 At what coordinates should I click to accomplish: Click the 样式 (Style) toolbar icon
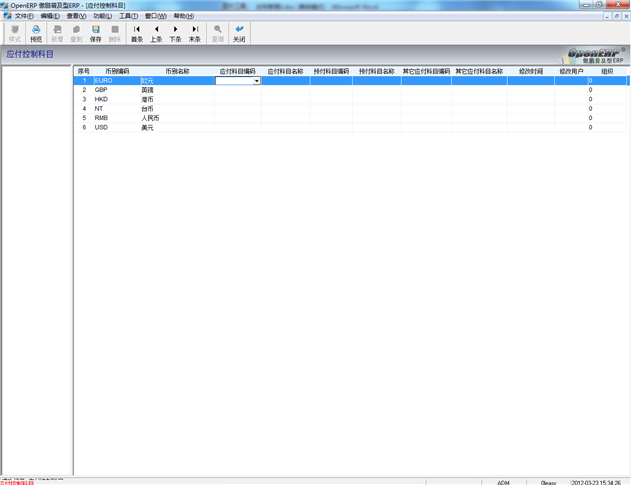(x=15, y=33)
